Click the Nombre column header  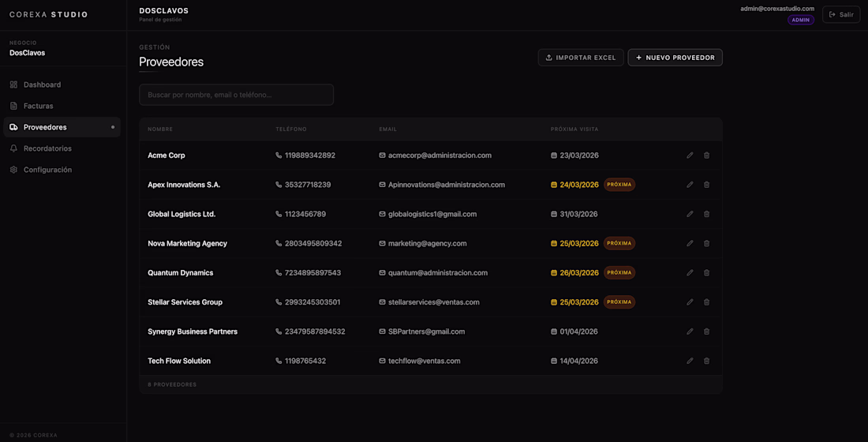160,129
